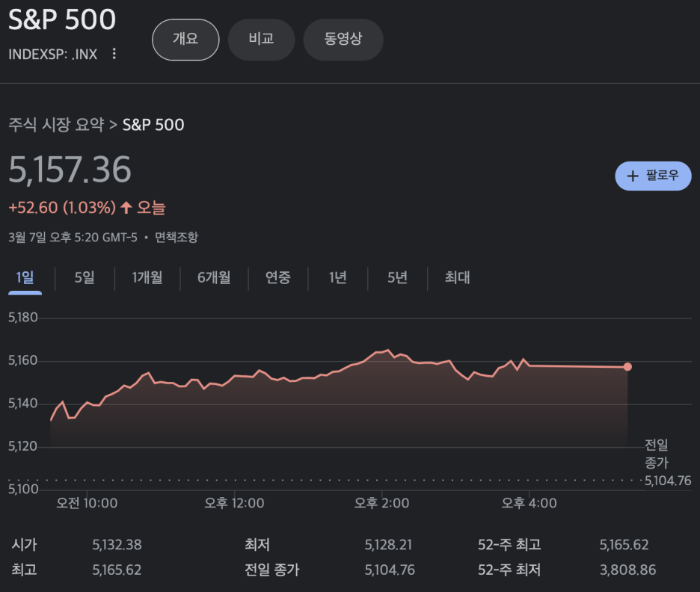Switch chart to 1개월 range
Viewport: 700px width, 592px height.
147,278
